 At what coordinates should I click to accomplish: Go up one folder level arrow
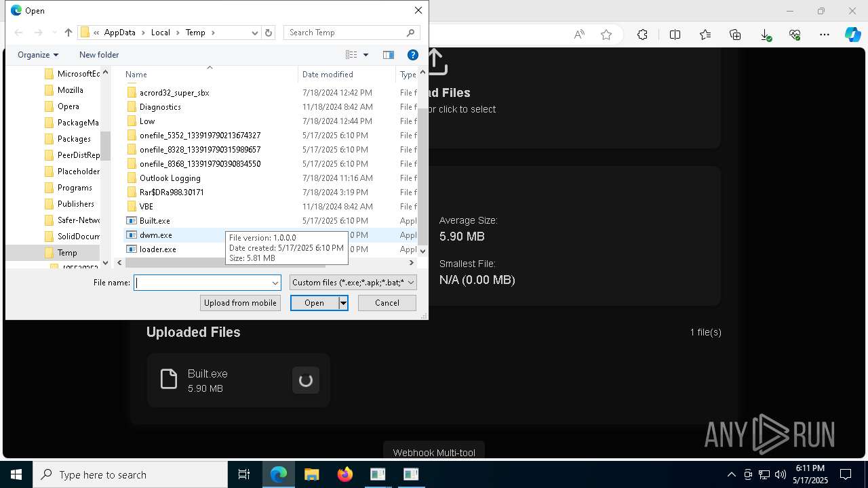(x=68, y=33)
